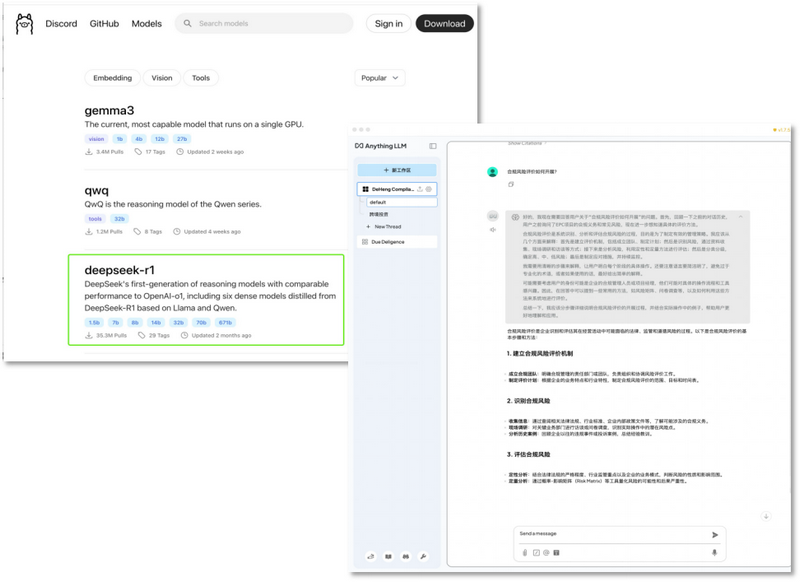Select the 32b size tag under qwq
The image size is (800, 582).
click(x=119, y=219)
